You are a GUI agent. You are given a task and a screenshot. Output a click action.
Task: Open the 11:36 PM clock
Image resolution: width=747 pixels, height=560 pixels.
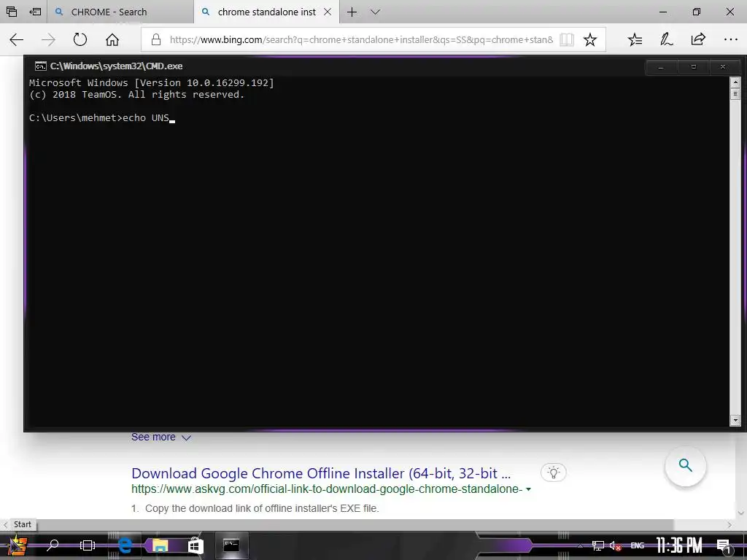click(678, 545)
